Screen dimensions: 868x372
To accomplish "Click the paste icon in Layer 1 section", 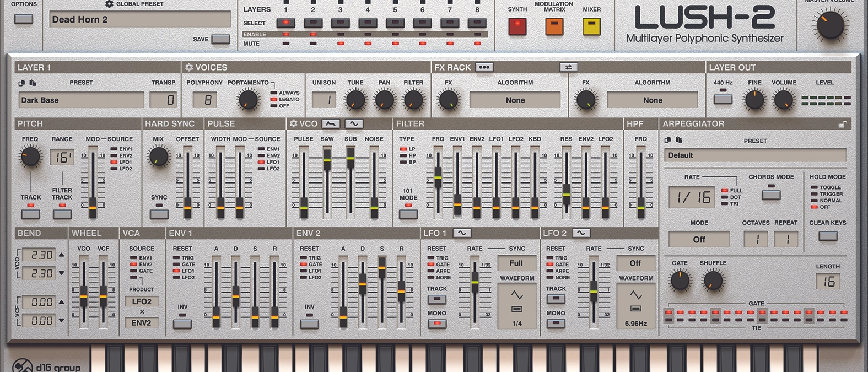I will click(33, 83).
